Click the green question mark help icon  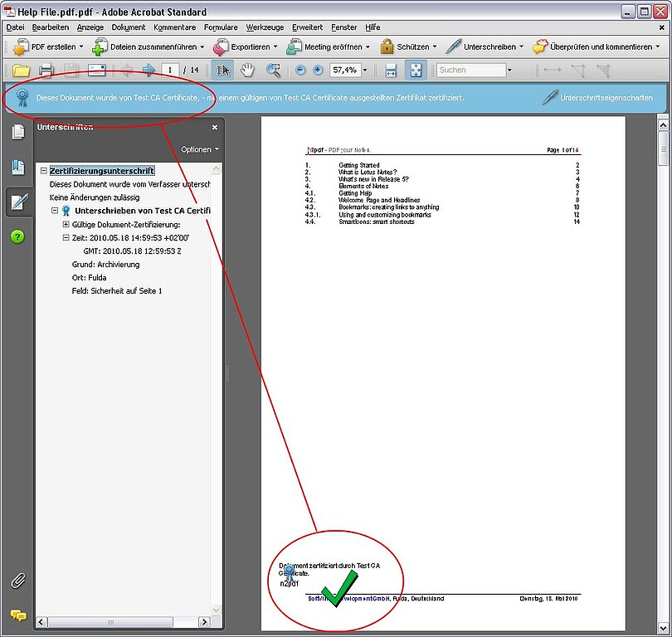[17, 236]
